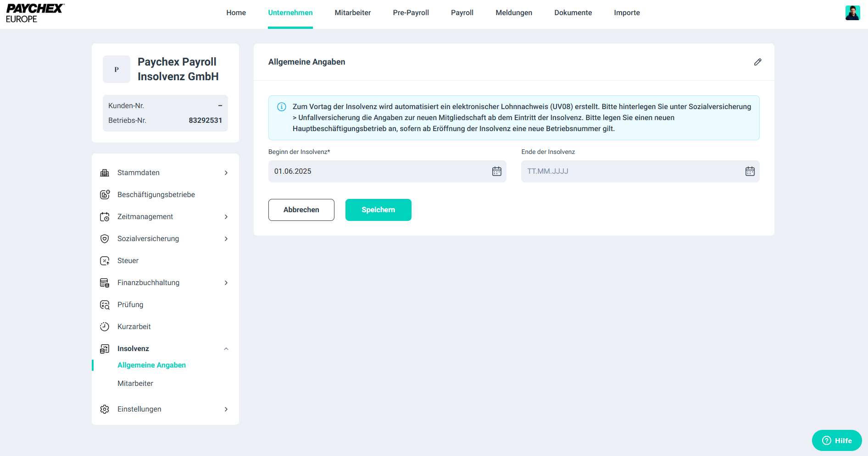868x456 pixels.
Task: Switch to the Pre-Payroll tab
Action: tap(411, 13)
